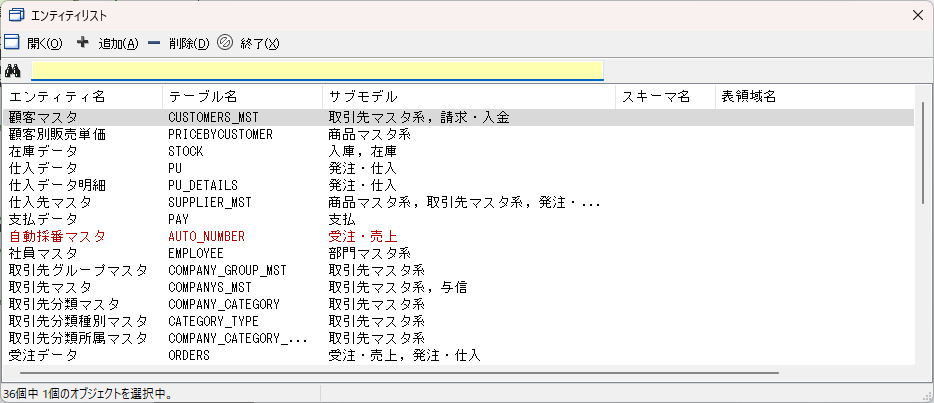Click table name SUPPLIER_MST
The width and height of the screenshot is (934, 403).
[210, 202]
